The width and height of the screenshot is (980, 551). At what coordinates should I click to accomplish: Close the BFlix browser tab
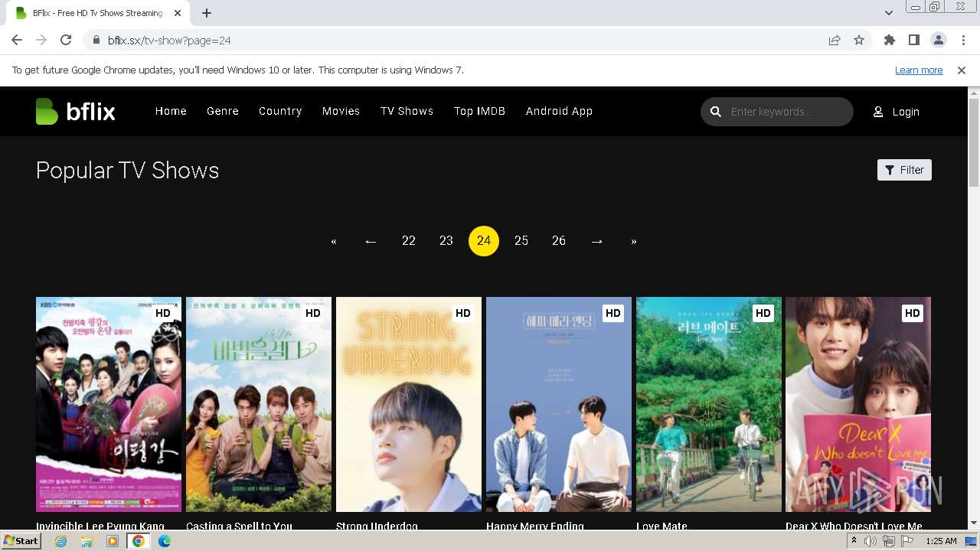click(x=178, y=13)
